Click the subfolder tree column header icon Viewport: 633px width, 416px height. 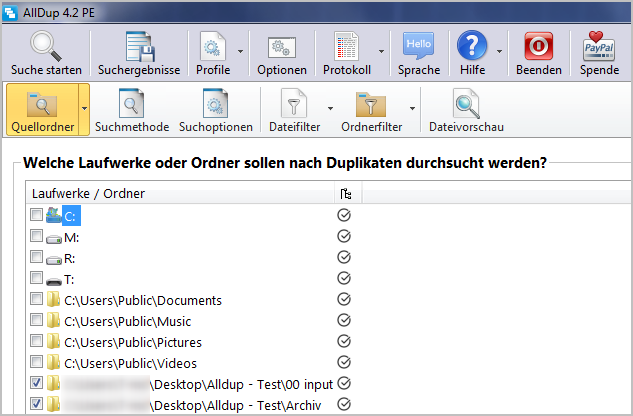[346, 194]
